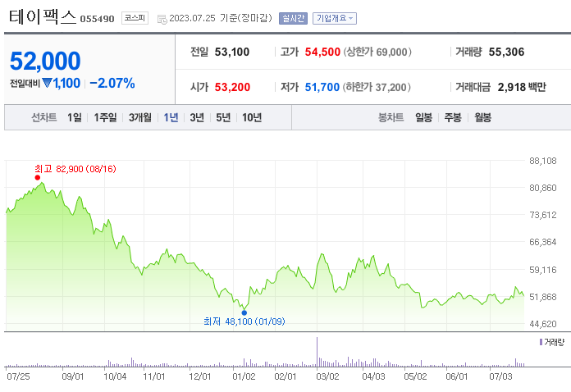Image resolution: width=571 pixels, height=392 pixels.
Task: Click the 03/02 date axis label
Action: (x=327, y=376)
